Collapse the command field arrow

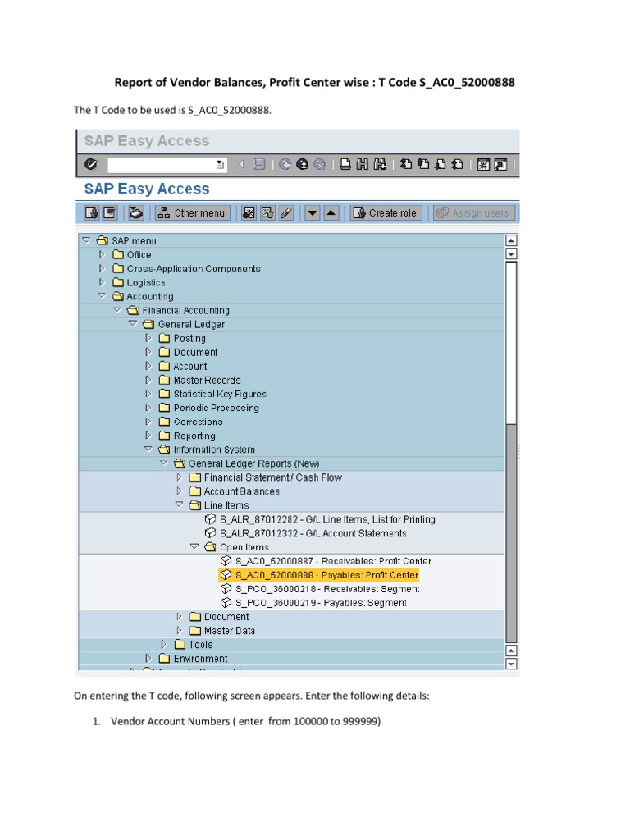point(241,164)
